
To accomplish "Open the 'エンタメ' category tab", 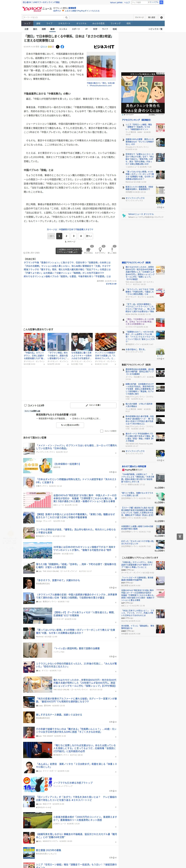I will tap(63, 29).
